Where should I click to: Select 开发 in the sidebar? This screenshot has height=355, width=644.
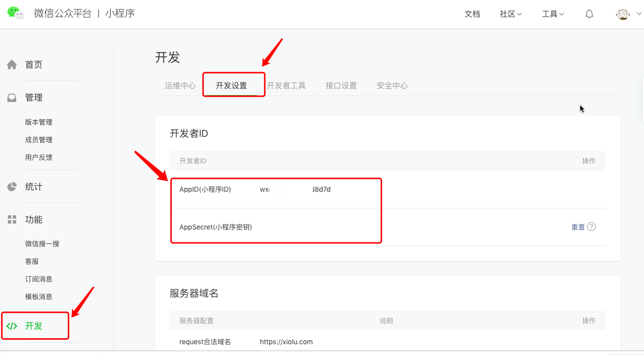point(34,326)
